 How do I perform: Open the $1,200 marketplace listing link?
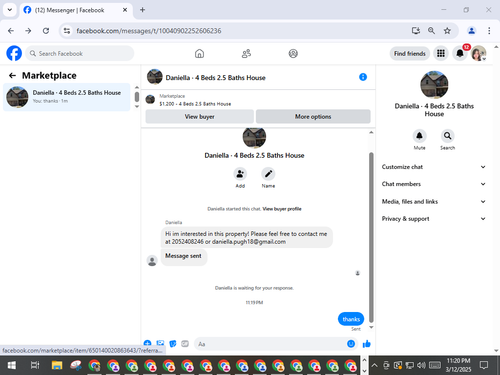tap(195, 104)
